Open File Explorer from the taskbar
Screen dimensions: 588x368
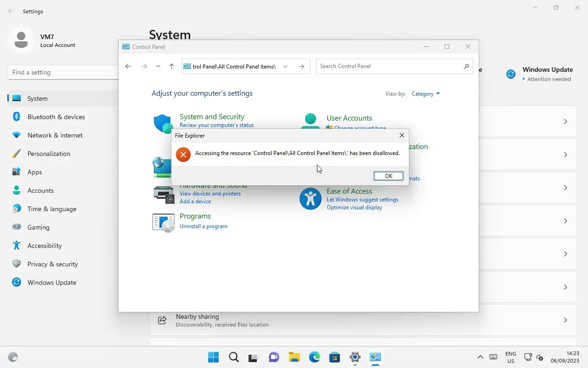[294, 357]
